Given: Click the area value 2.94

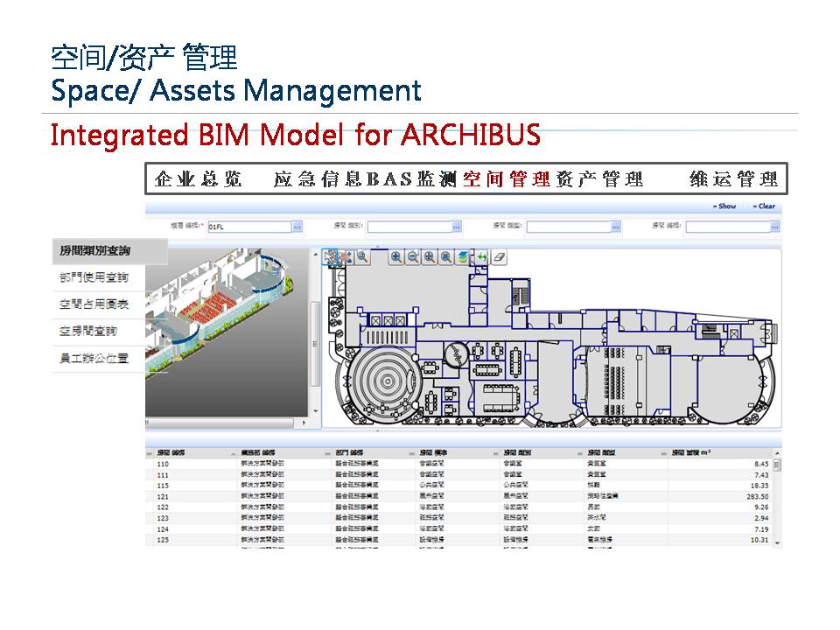Looking at the screenshot, I should click(x=761, y=518).
